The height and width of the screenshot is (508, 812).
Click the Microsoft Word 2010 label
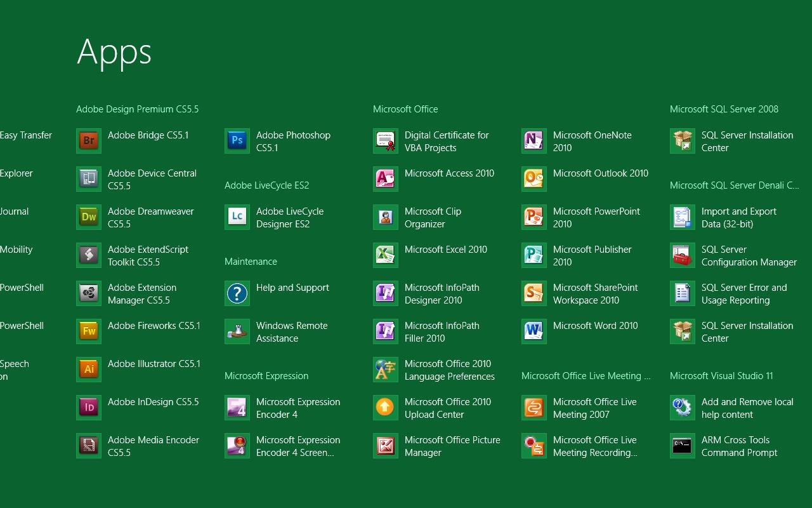coord(595,326)
